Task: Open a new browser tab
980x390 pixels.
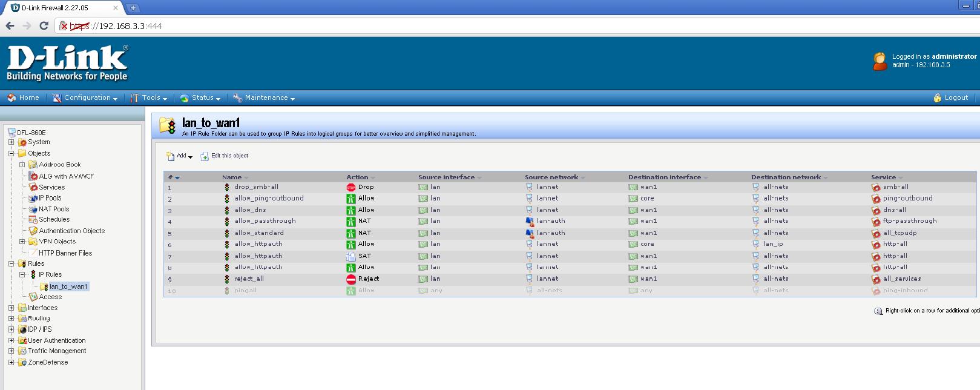Action: tap(133, 8)
